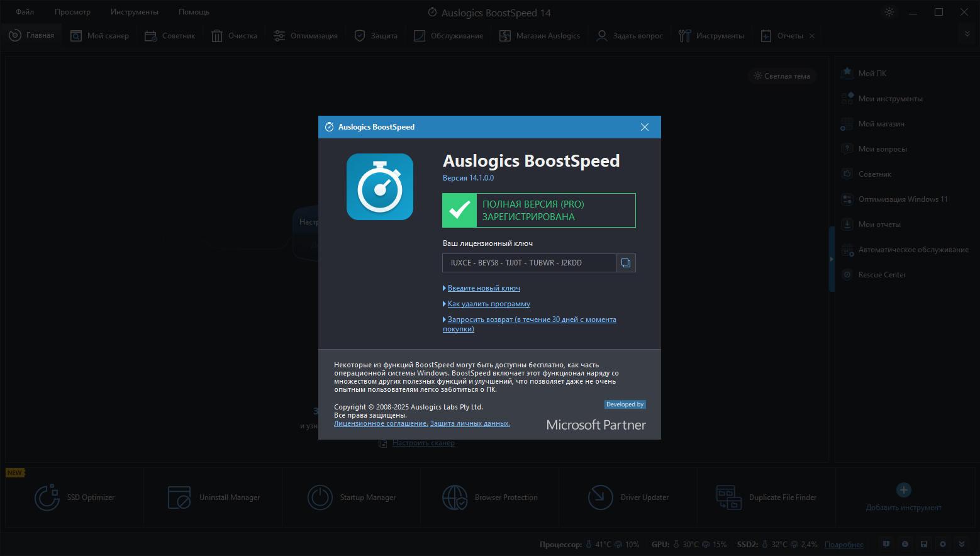Click the plus icon to add a tool
980x556 pixels.
[904, 490]
